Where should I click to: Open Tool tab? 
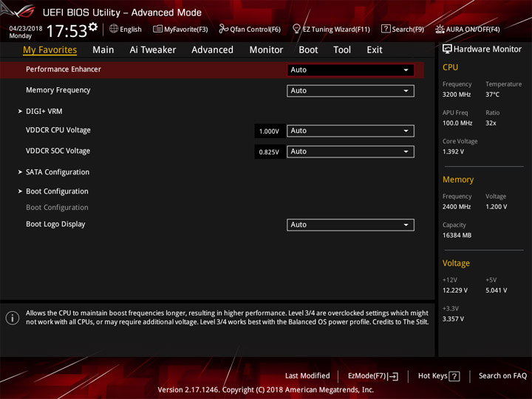[x=342, y=50]
